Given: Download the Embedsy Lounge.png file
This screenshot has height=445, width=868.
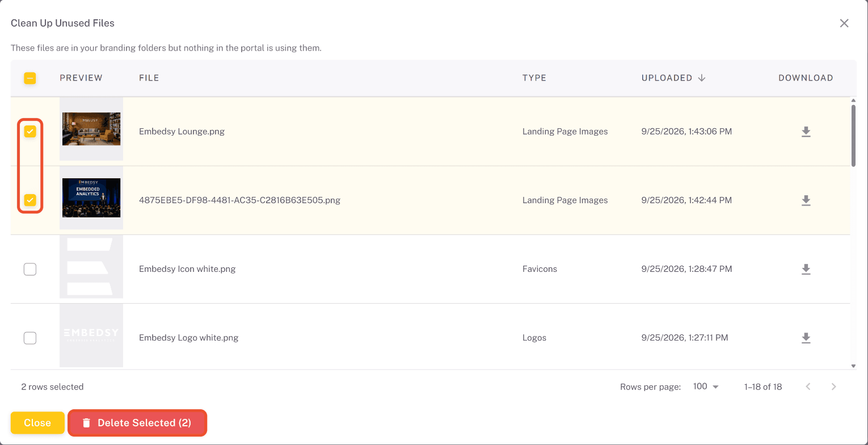Looking at the screenshot, I should click(806, 132).
